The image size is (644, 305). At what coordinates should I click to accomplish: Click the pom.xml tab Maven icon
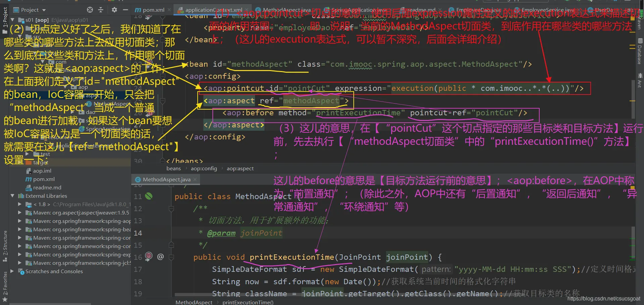click(138, 10)
